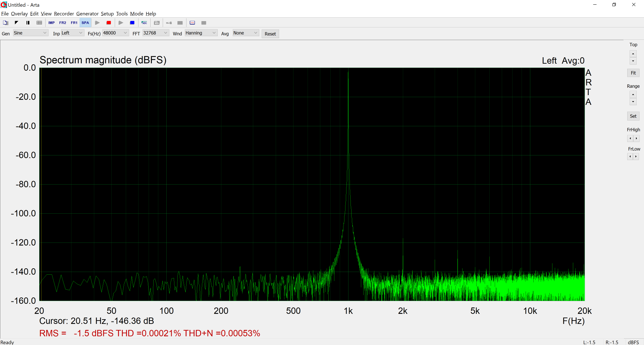Click the gray connector cable toolbar icon
The height and width of the screenshot is (345, 644).
tap(169, 23)
